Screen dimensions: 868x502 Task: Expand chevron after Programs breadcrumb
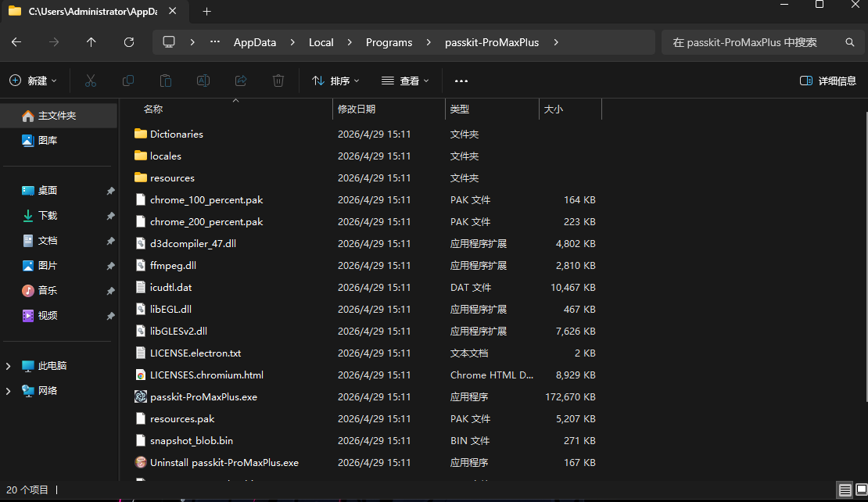pyautogui.click(x=429, y=42)
